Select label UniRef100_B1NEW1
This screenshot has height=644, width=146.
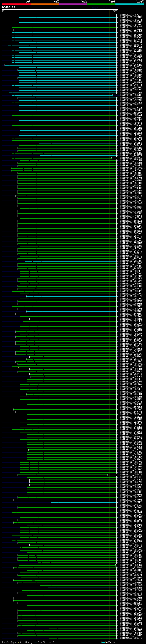131,246
